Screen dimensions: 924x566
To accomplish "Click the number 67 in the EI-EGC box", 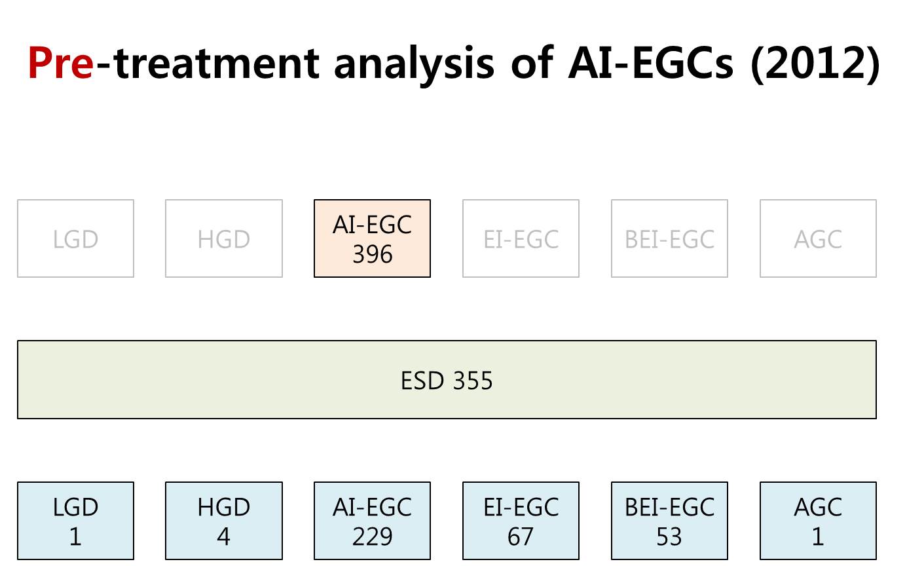I will [x=521, y=537].
